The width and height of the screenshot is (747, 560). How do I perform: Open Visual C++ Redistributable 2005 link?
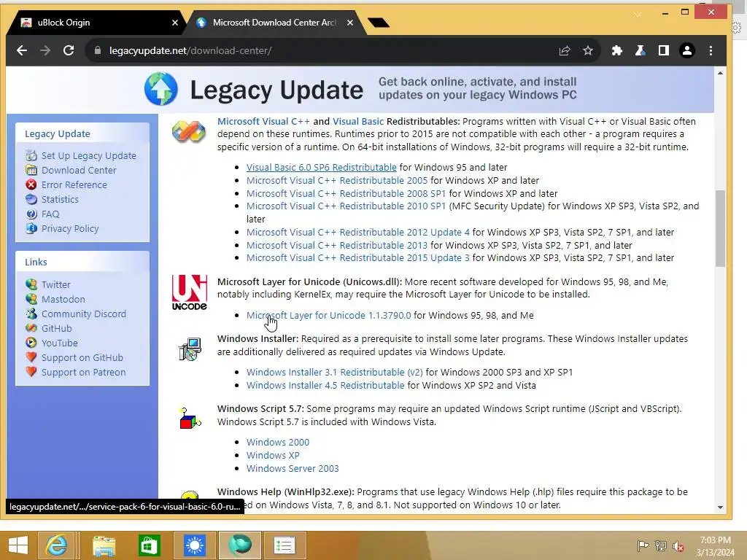coord(337,181)
